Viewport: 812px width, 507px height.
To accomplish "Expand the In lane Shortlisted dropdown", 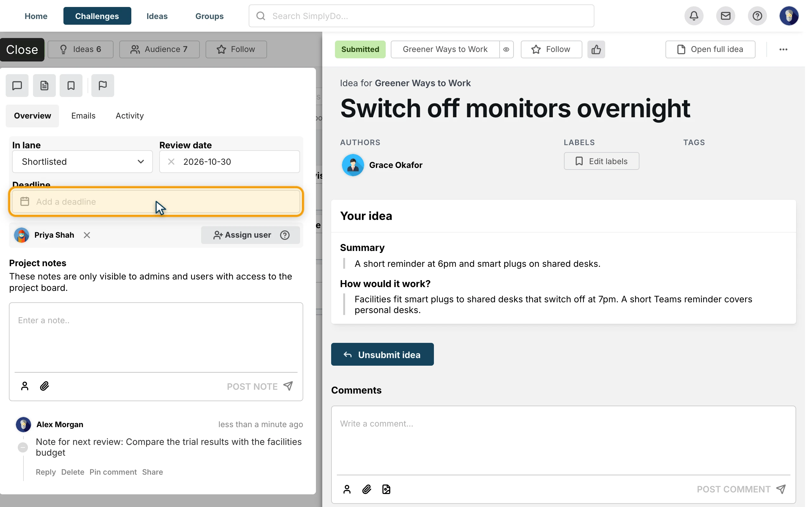I will [x=82, y=162].
